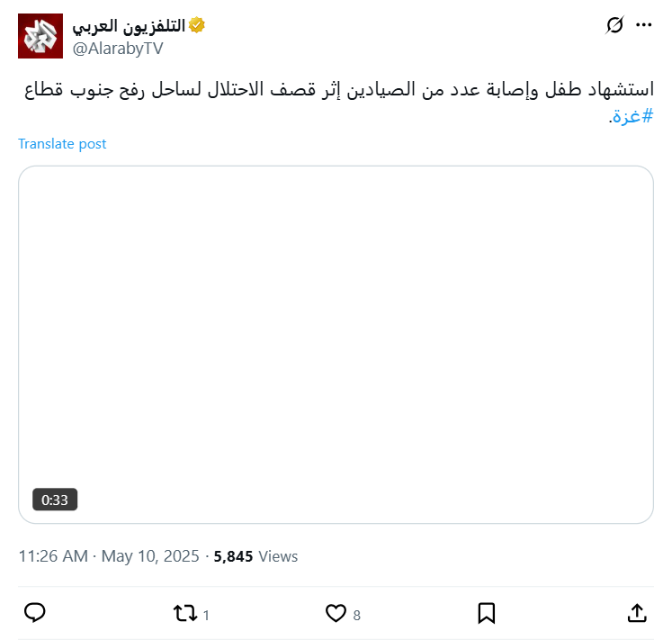Click the Translate post link

(62, 144)
